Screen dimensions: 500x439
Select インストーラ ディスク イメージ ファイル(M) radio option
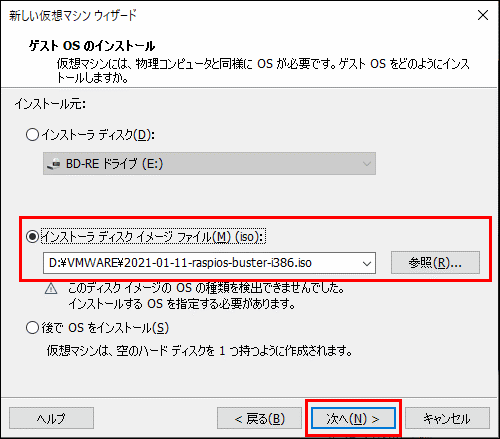(x=32, y=237)
